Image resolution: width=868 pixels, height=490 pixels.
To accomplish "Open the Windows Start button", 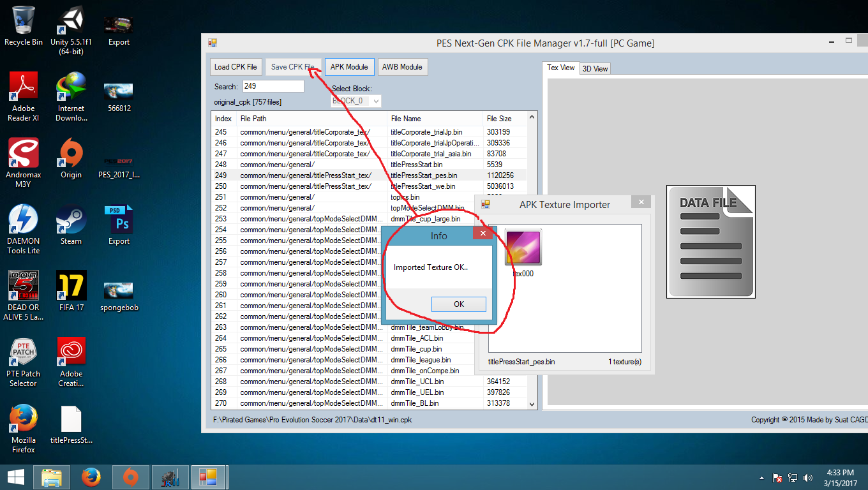I will [x=15, y=477].
